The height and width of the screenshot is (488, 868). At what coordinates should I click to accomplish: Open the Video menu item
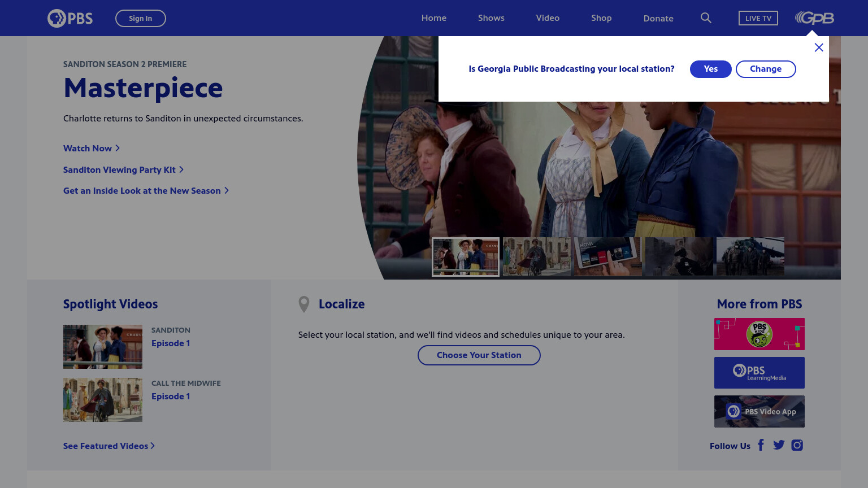click(x=548, y=18)
